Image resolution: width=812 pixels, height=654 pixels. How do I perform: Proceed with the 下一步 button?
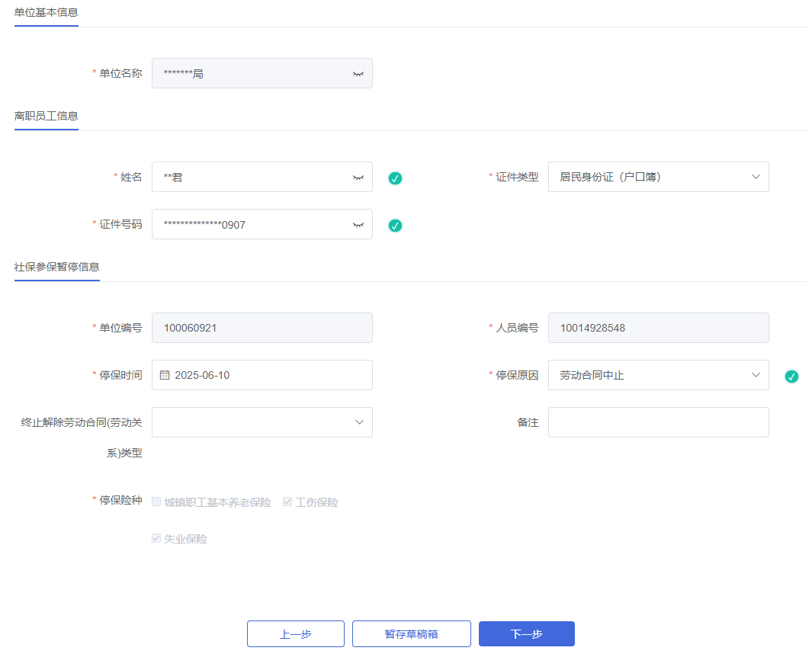(526, 634)
